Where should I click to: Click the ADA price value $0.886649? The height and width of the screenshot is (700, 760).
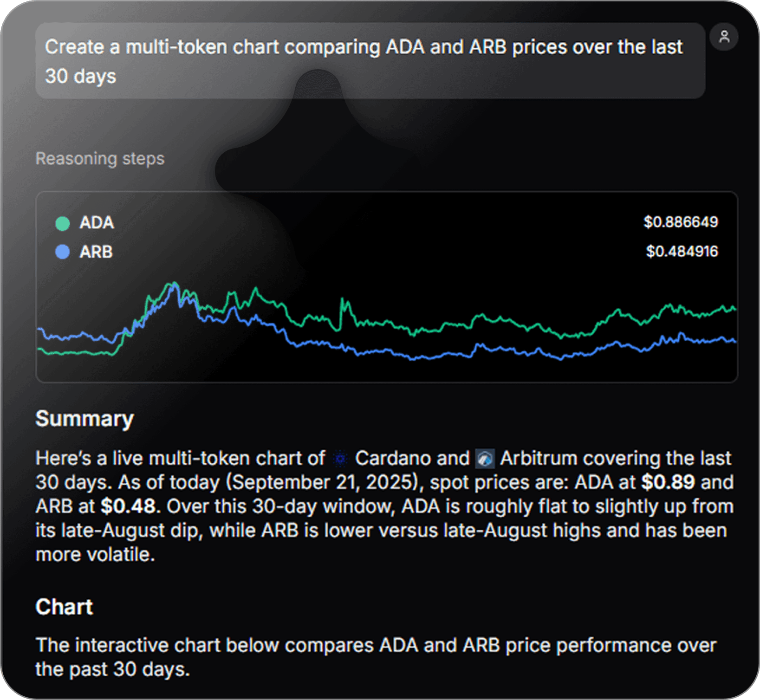(681, 222)
